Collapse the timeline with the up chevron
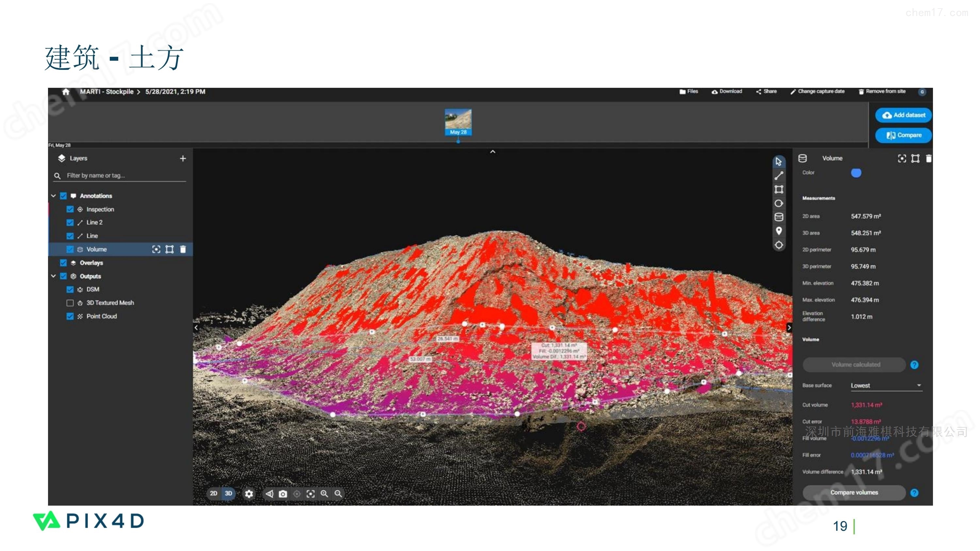Image resolution: width=980 pixels, height=551 pixels. click(x=493, y=152)
